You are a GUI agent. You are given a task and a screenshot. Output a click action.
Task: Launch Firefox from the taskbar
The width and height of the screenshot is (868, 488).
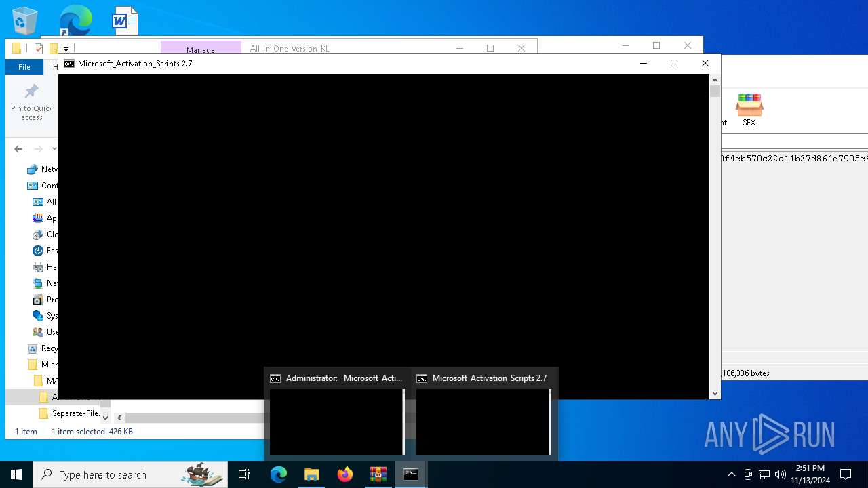pyautogui.click(x=345, y=474)
